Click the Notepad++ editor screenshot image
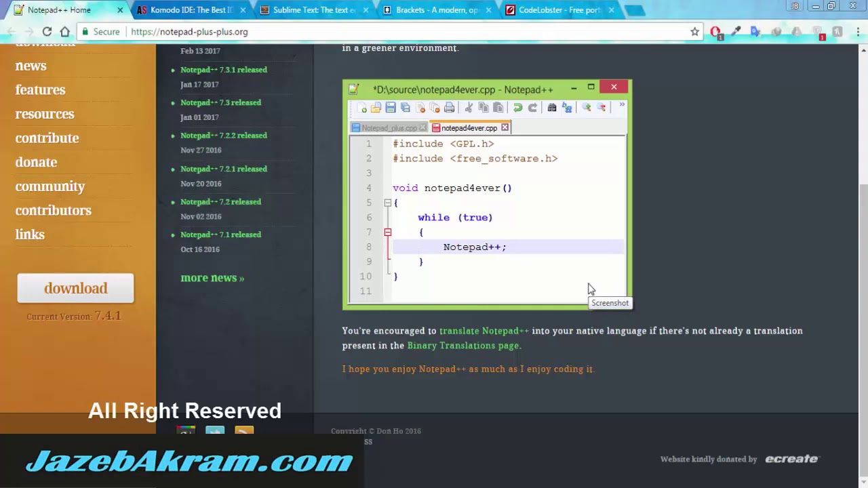The width and height of the screenshot is (868, 488). pyautogui.click(x=488, y=195)
